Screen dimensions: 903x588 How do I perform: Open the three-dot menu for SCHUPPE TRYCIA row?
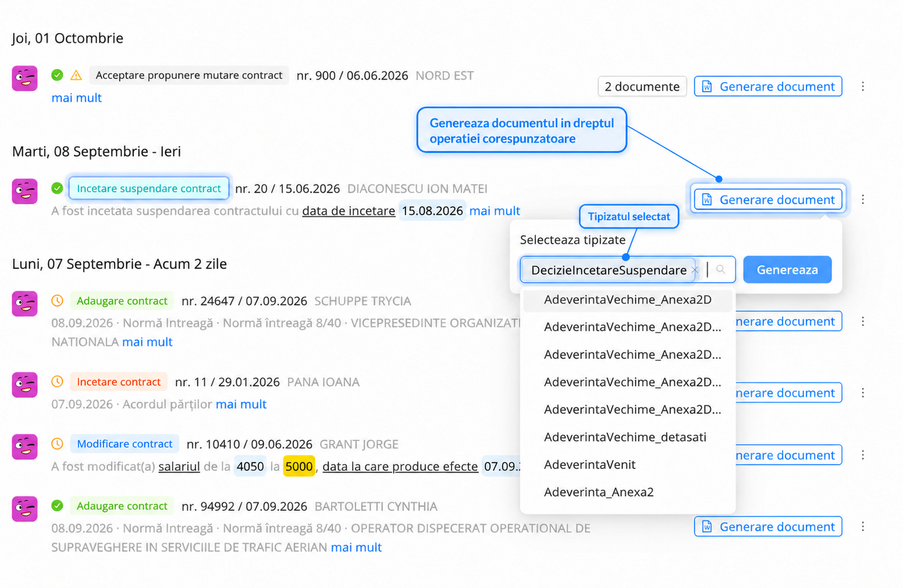pyautogui.click(x=863, y=321)
